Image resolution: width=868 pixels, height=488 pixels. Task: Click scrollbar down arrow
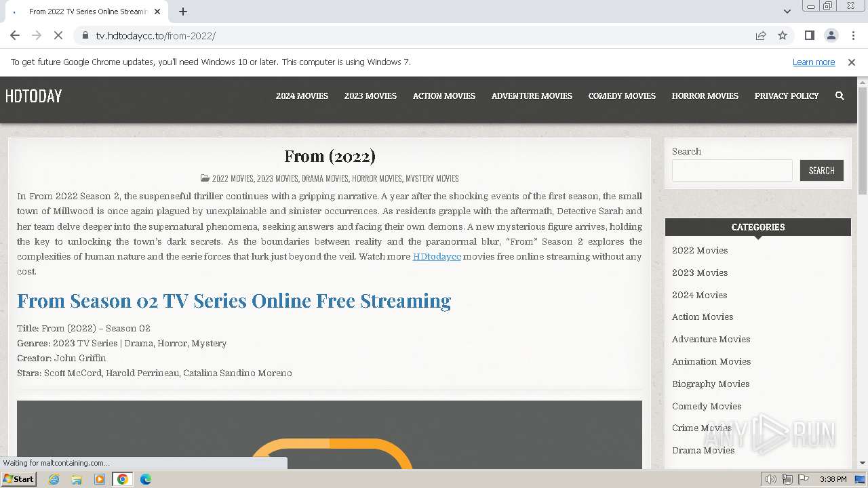pyautogui.click(x=863, y=464)
